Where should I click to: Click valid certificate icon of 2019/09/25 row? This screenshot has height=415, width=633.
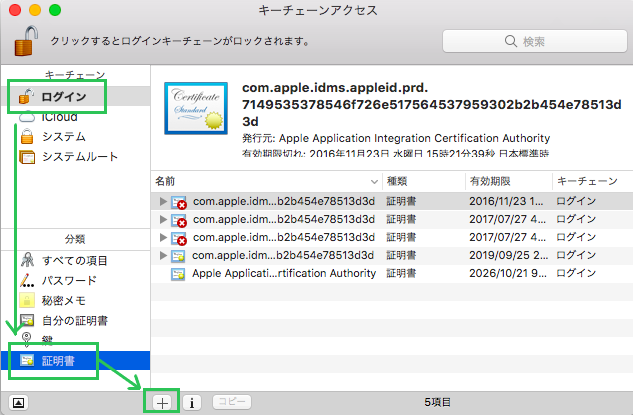pos(178,256)
